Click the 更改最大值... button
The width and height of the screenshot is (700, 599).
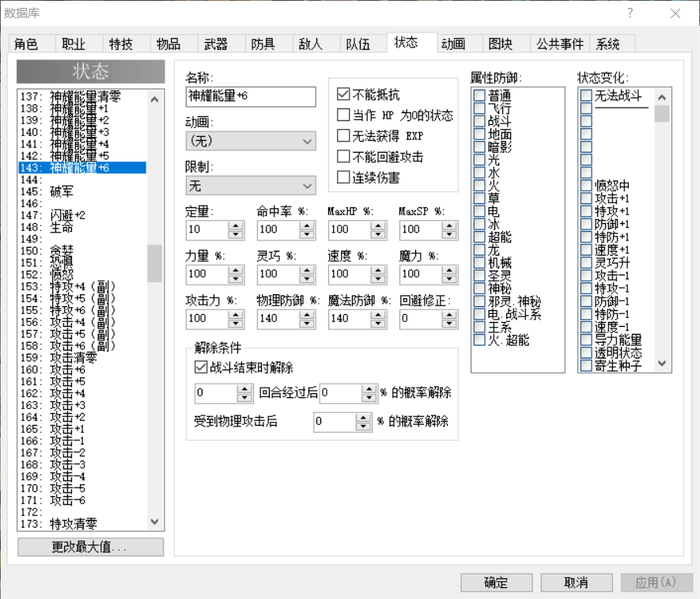[x=91, y=547]
